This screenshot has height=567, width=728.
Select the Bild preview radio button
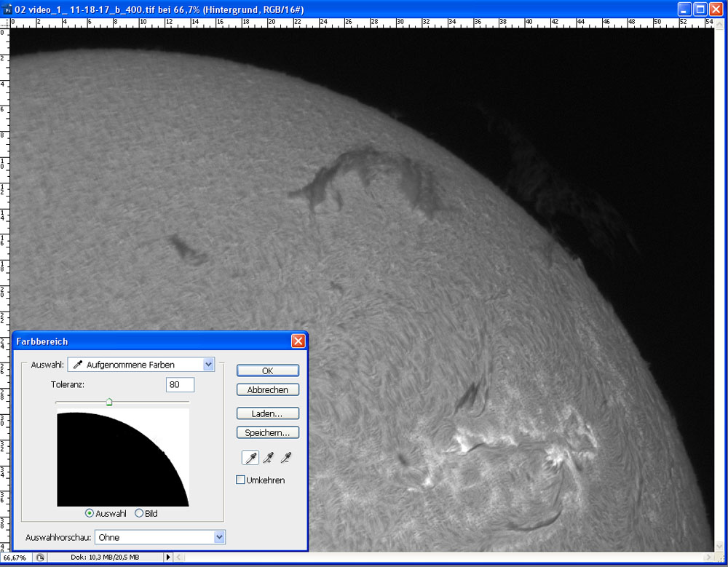(139, 513)
